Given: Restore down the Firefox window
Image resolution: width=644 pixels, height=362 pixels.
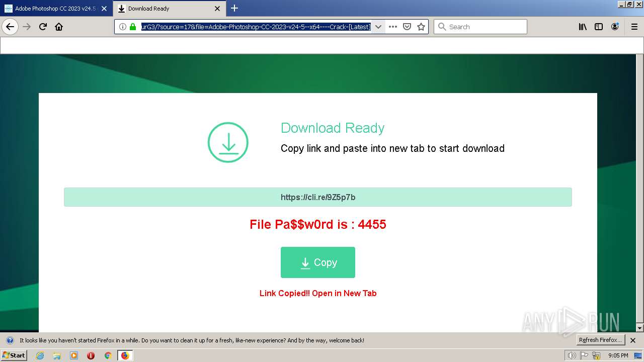Looking at the screenshot, I should [629, 5].
